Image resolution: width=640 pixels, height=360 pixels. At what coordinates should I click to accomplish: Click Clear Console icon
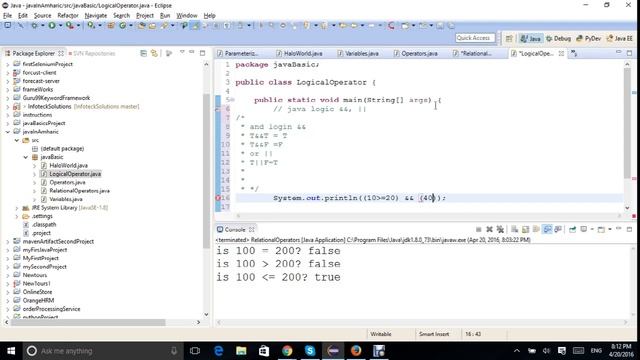coord(514,229)
